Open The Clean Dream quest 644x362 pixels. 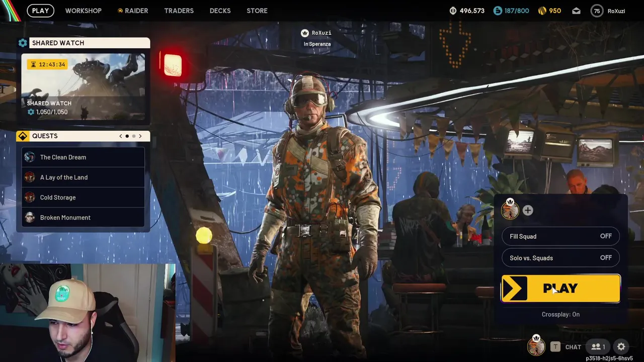click(x=83, y=157)
